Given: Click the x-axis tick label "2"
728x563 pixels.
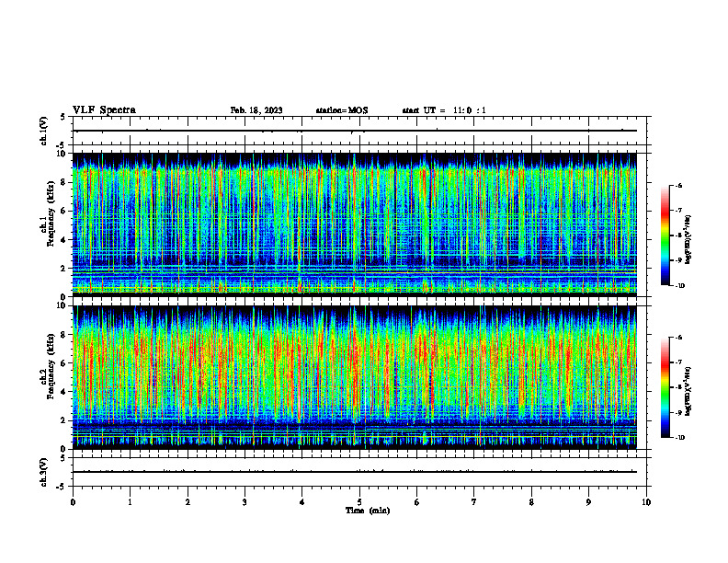Looking at the screenshot, I should click(x=188, y=502).
